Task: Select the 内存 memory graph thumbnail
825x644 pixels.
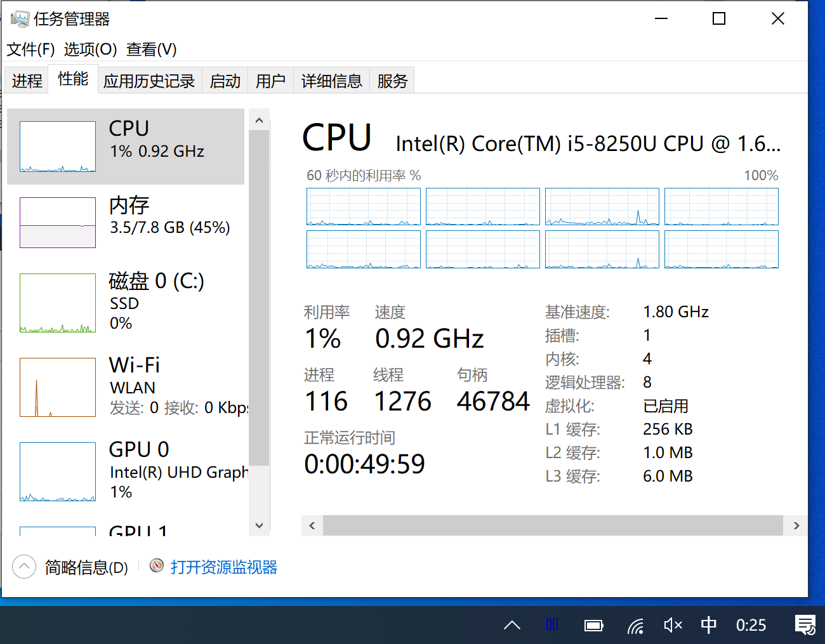Action: coord(58,223)
